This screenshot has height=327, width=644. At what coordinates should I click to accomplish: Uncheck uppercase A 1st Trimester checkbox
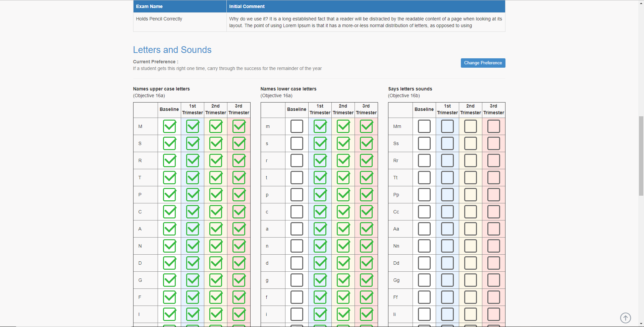coord(193,229)
